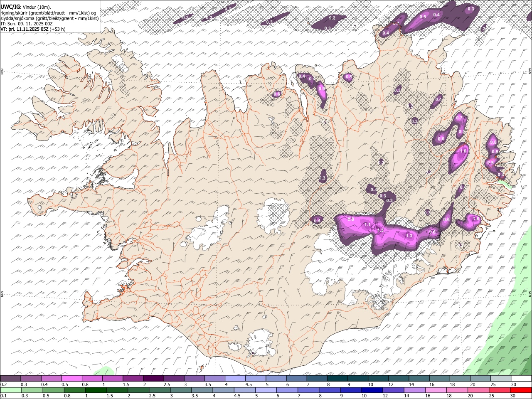Pick the upper-scale swatch starting at 6
The height and width of the screenshot is (399, 532).
[x=296, y=378]
